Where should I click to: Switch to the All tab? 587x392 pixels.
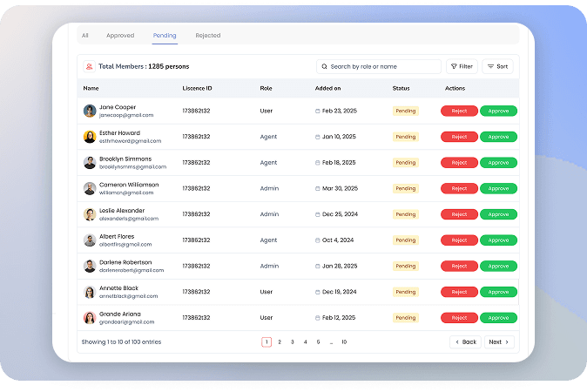click(85, 35)
